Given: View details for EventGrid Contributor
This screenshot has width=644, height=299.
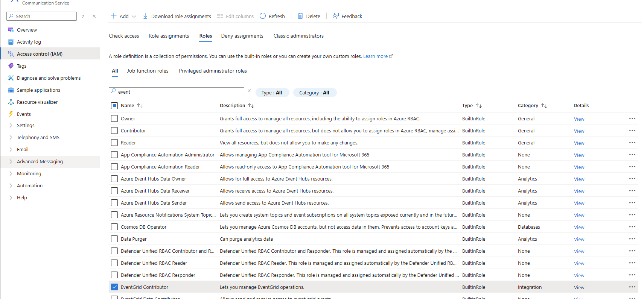Looking at the screenshot, I should [579, 287].
